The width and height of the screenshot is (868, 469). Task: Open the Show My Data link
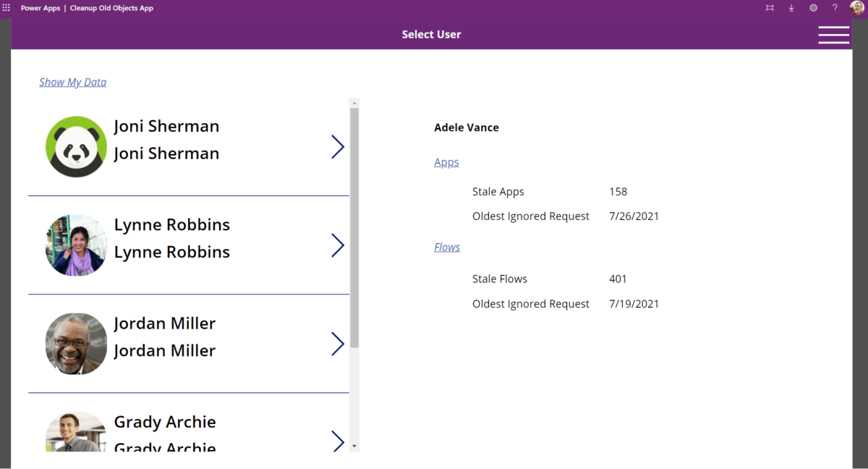[72, 82]
